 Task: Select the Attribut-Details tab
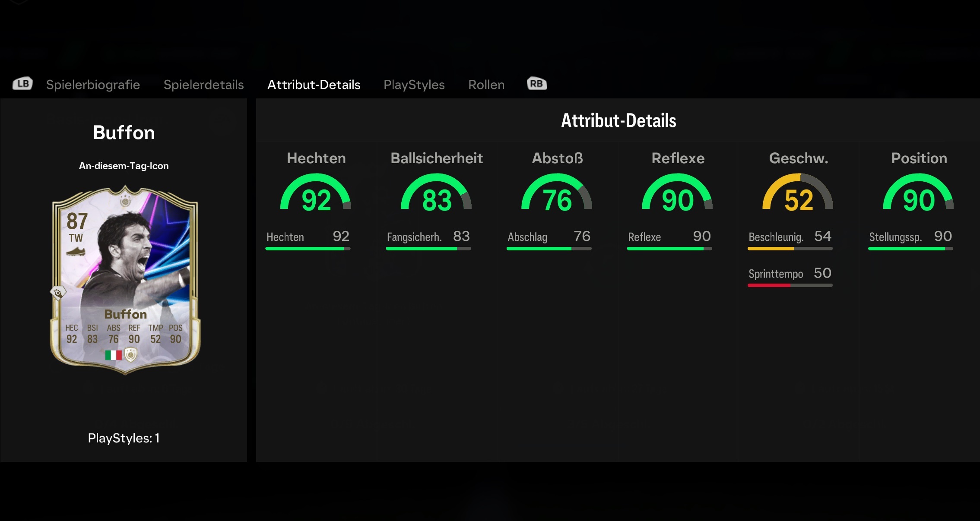[314, 85]
